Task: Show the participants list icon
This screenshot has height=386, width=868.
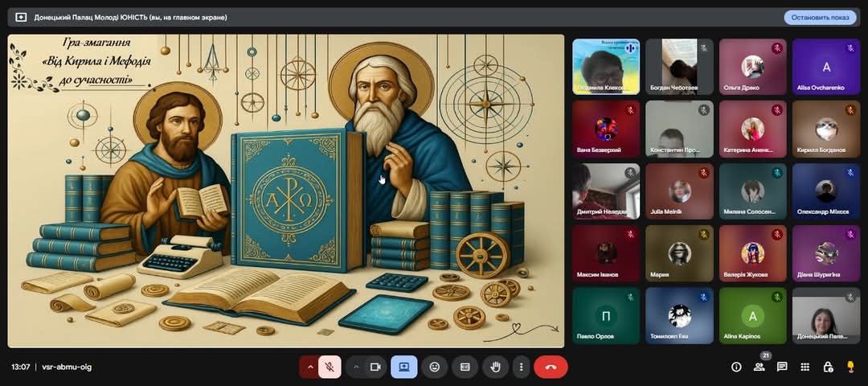Action: [759, 367]
